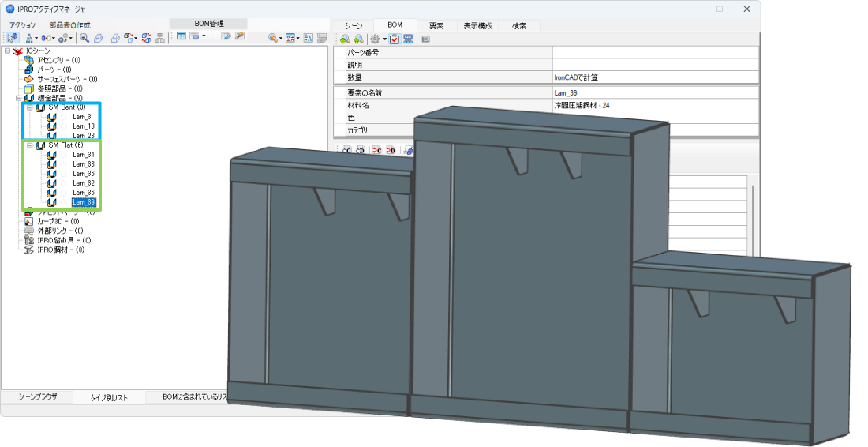This screenshot has height=447, width=868.
Task: Select the IPRO鋼材 tree item
Action: (60, 250)
